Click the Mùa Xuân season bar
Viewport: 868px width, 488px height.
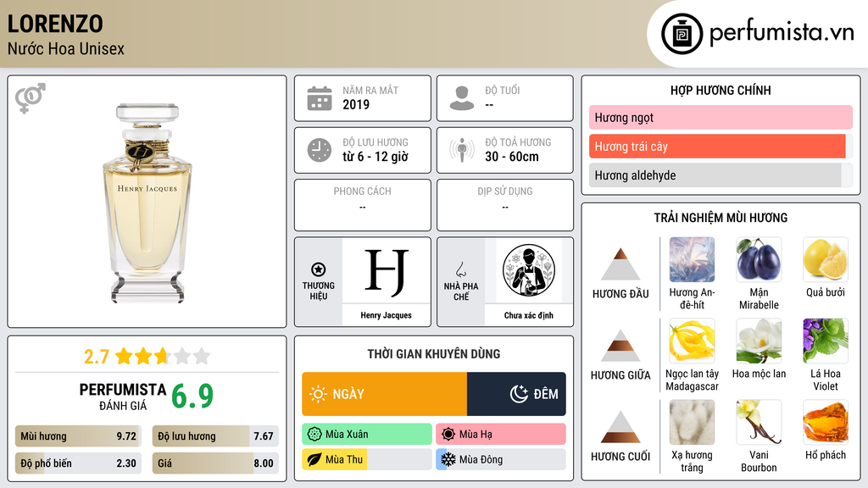[367, 435]
